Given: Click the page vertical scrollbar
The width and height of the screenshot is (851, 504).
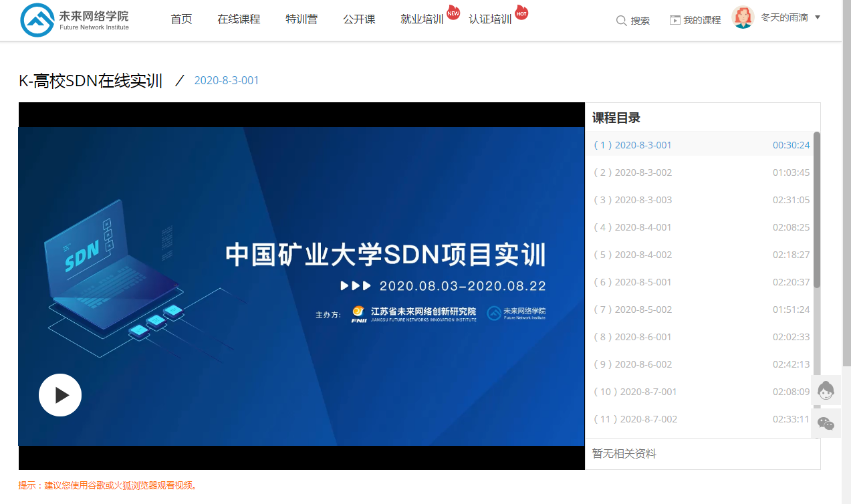Looking at the screenshot, I should (x=846, y=184).
